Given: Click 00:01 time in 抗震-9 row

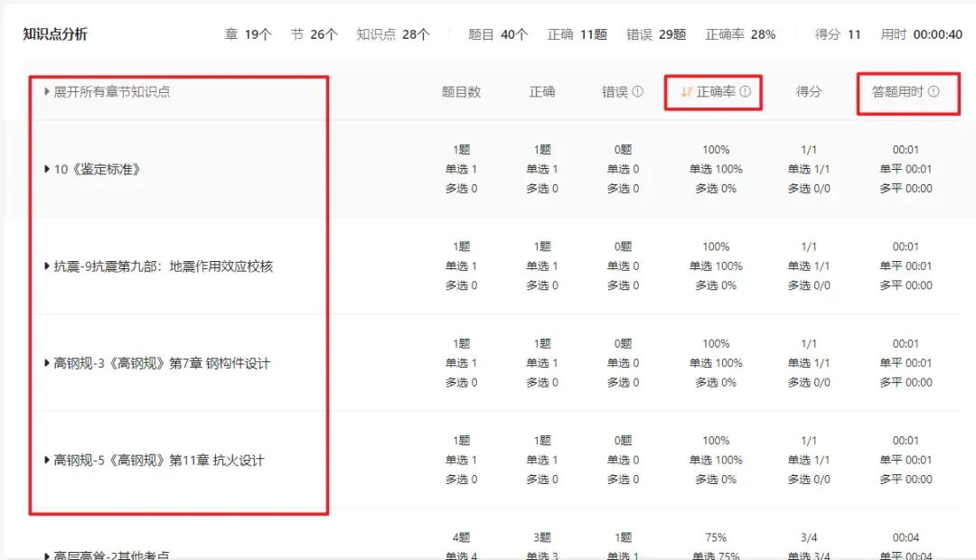Looking at the screenshot, I should [906, 247].
